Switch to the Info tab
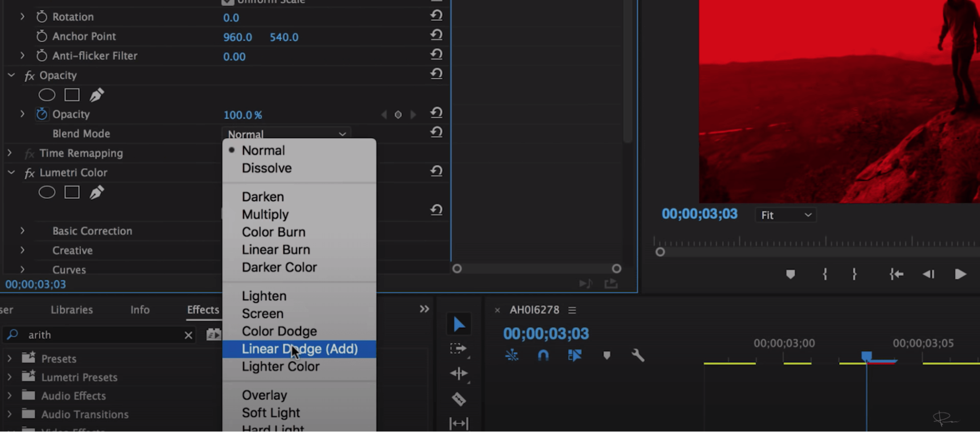 pos(140,310)
